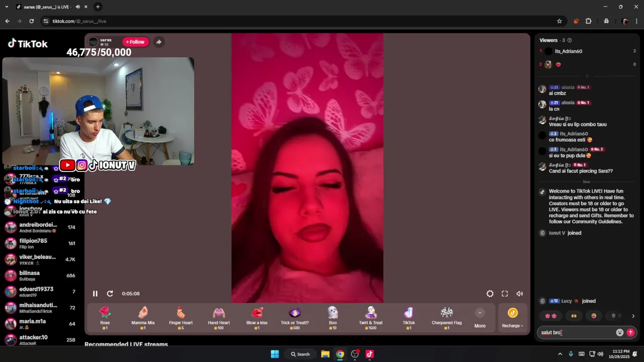The height and width of the screenshot is (362, 644).
Task: Open Recharge coins menu
Action: pos(512,318)
